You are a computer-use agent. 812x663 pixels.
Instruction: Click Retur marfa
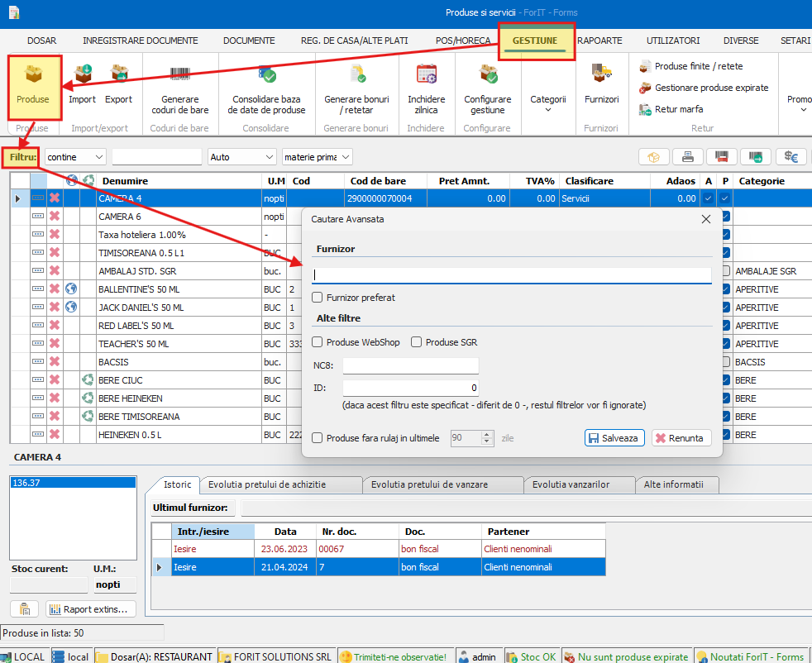671,109
